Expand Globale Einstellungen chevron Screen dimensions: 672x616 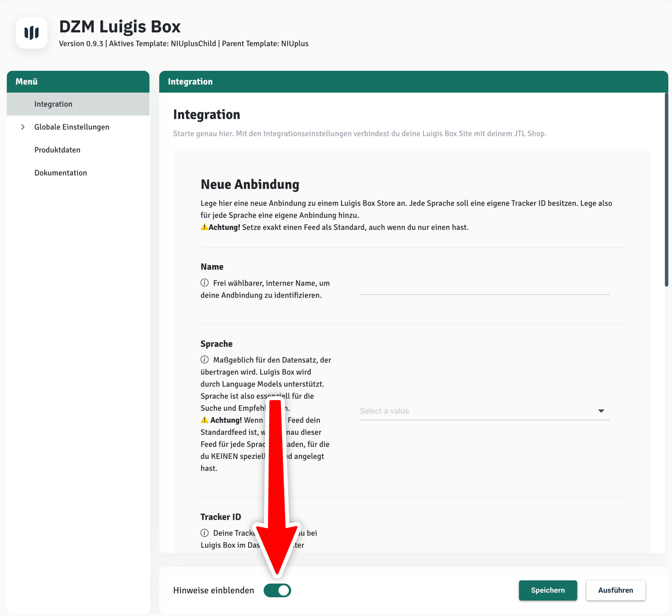pos(23,127)
